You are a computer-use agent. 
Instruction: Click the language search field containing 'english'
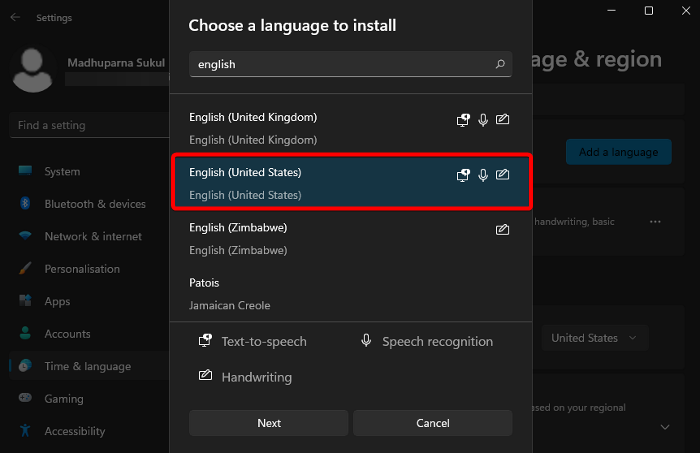tap(340, 64)
